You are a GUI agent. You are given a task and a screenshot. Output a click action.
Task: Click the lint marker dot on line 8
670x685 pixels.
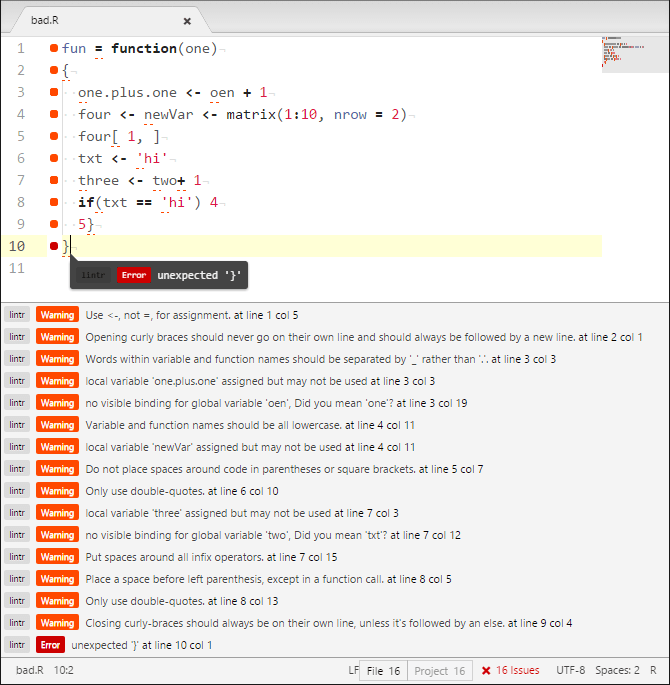pos(54,202)
